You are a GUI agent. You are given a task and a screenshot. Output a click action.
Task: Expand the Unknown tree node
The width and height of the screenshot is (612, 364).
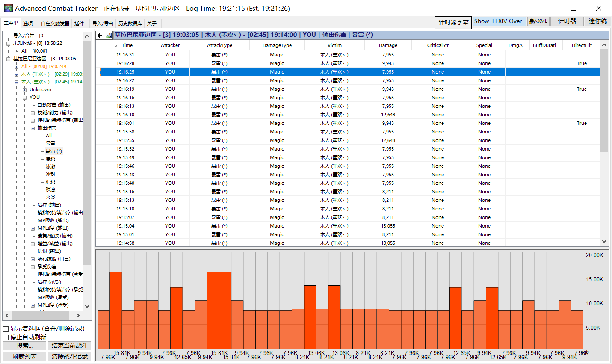[x=25, y=90]
